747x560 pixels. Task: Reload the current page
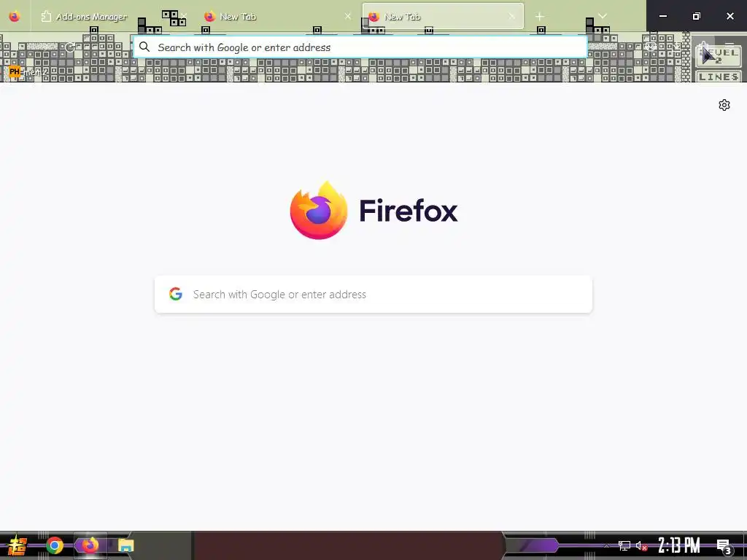(70, 47)
